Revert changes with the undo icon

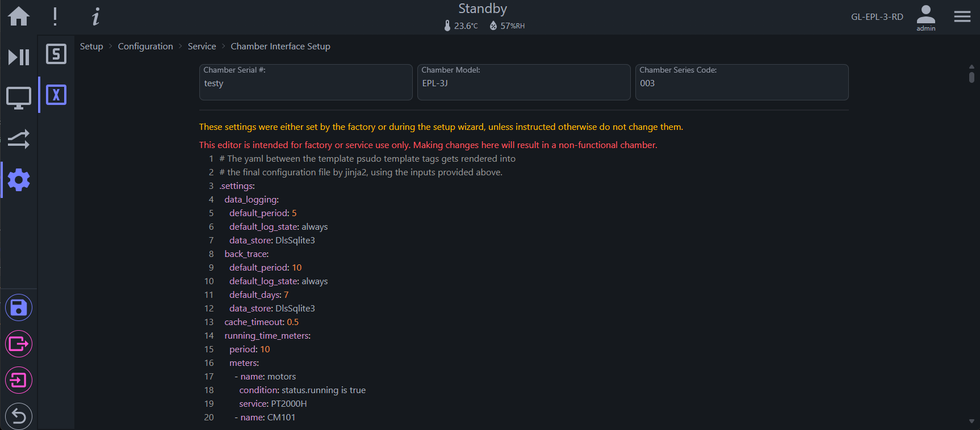tap(19, 416)
